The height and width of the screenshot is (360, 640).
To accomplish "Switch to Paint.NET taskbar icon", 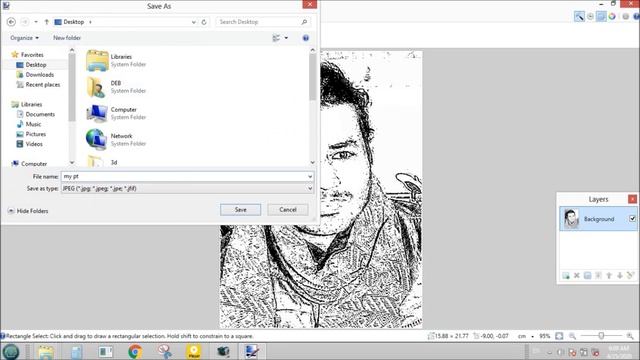I will (x=252, y=351).
